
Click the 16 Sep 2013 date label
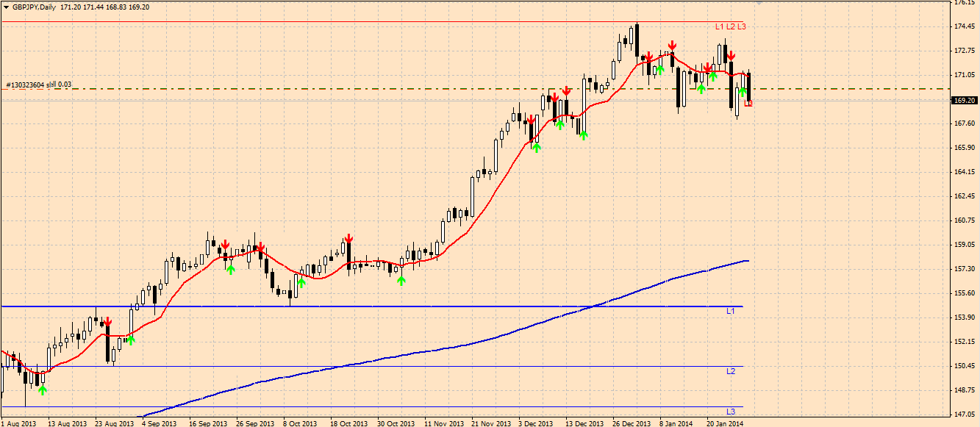207,423
